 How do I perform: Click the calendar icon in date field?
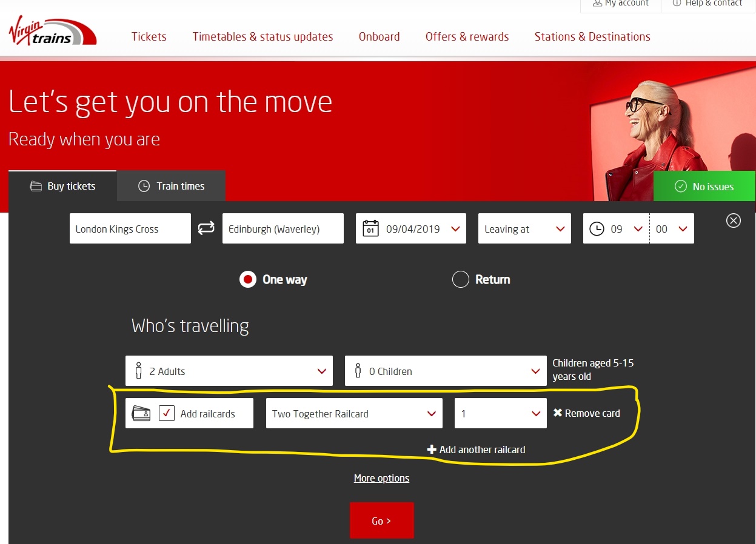370,228
